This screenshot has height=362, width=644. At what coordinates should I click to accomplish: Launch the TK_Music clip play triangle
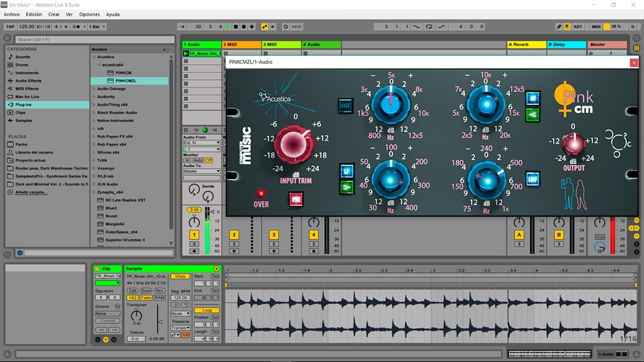click(x=186, y=54)
